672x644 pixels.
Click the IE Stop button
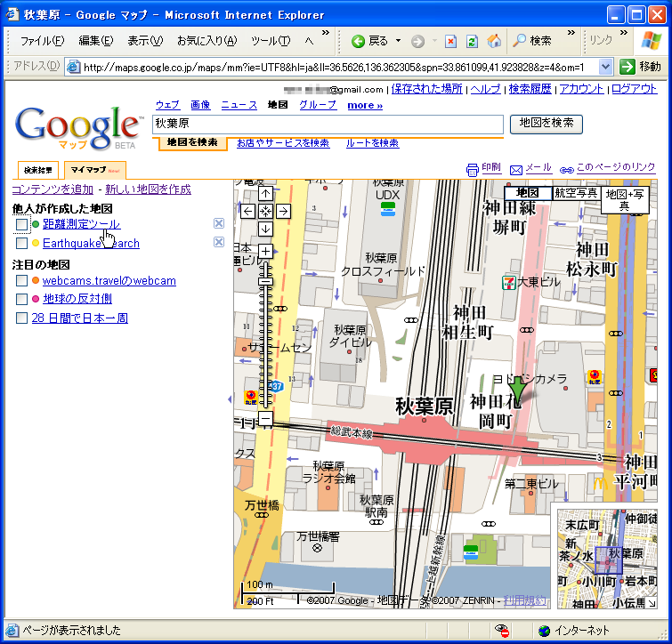tap(450, 42)
